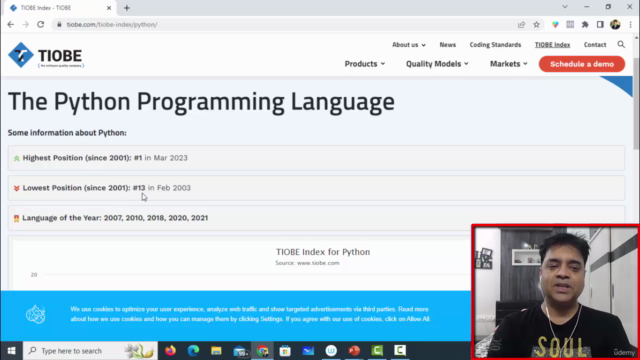The image size is (640, 360).
Task: Open the colorful heart extension icon
Action: (x=555, y=24)
